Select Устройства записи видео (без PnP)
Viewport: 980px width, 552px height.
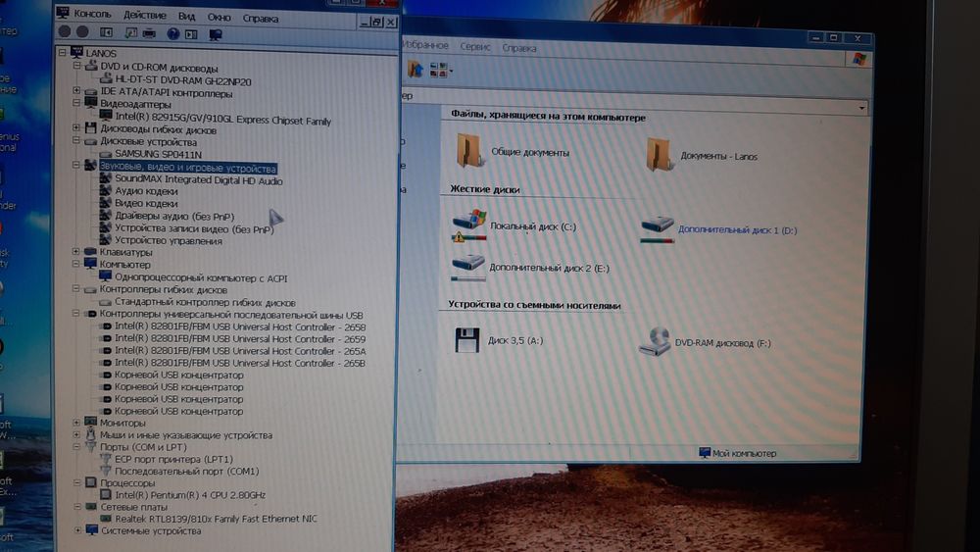[x=194, y=228]
